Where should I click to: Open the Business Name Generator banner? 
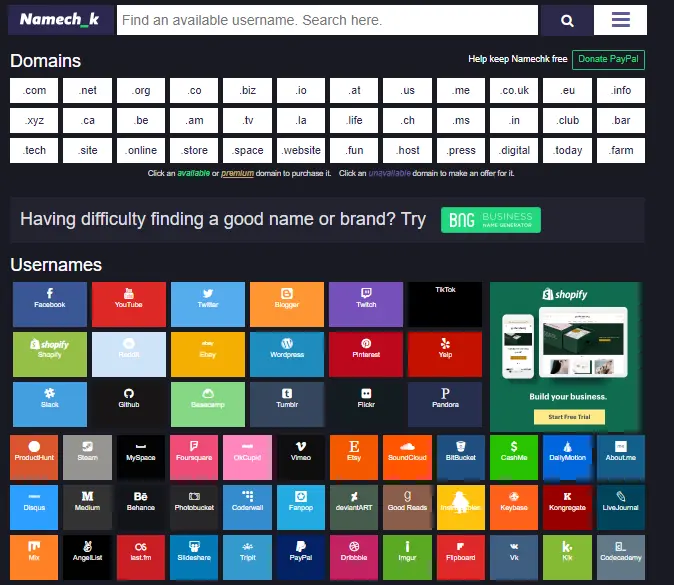click(491, 220)
